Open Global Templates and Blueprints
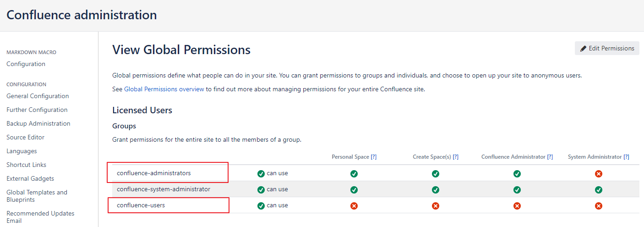 [x=37, y=196]
